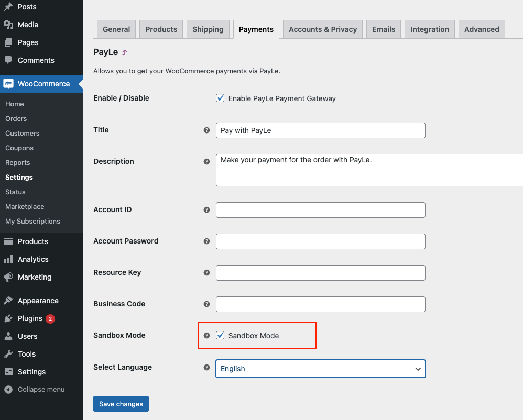Screen dimensions: 523x420
Task: Click the help icon beside Resource Key
Action: (207, 273)
